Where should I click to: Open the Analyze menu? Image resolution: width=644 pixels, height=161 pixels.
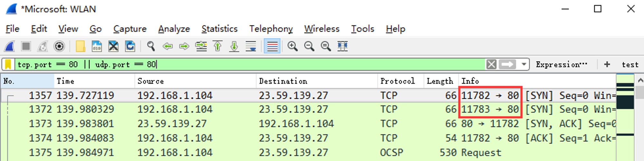point(174,29)
